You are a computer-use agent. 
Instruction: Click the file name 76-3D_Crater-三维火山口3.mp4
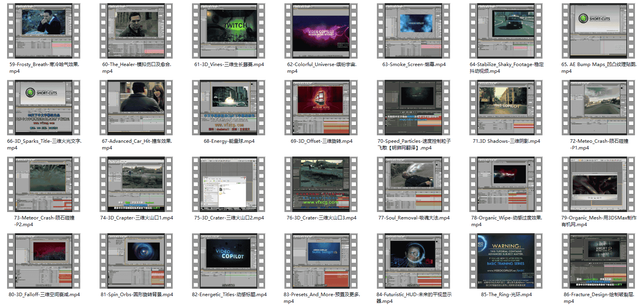pos(321,218)
